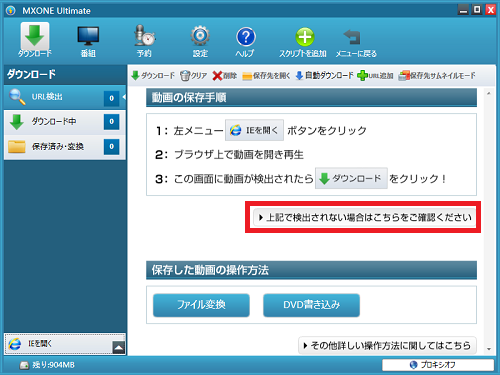Click the IEを開く button in step 1
The width and height of the screenshot is (500, 375).
click(x=254, y=130)
